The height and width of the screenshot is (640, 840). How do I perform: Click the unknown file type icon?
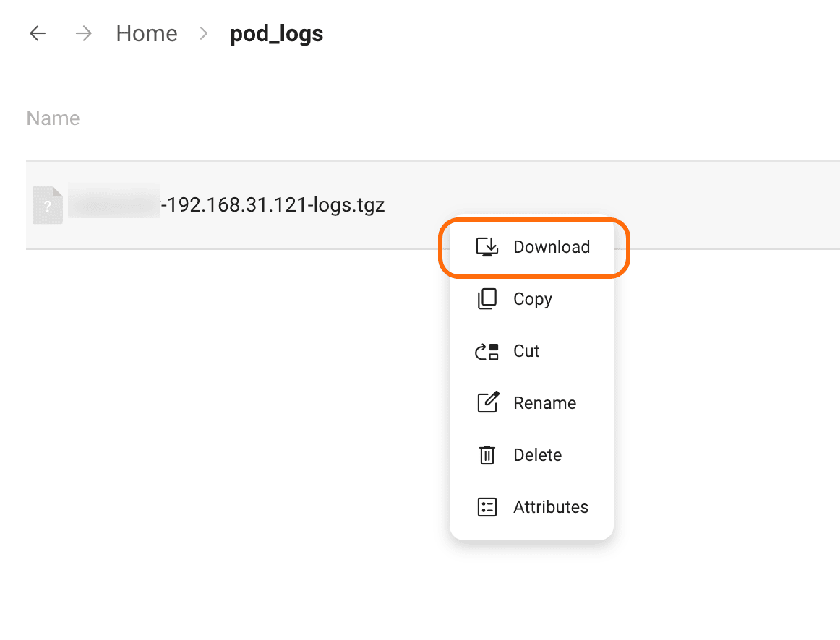(x=47, y=204)
